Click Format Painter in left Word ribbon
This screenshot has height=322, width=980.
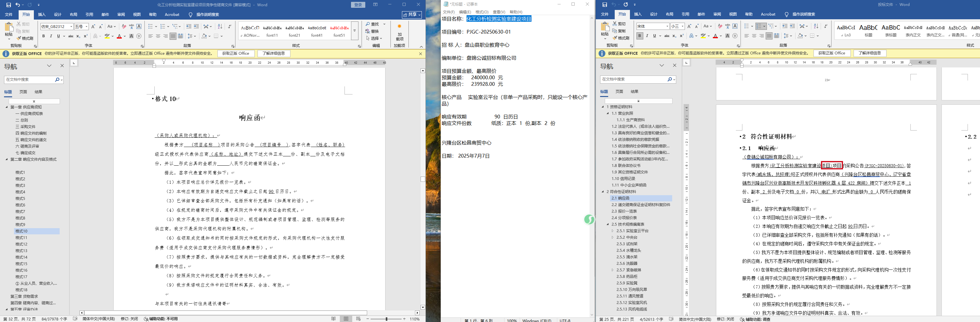click(x=25, y=39)
